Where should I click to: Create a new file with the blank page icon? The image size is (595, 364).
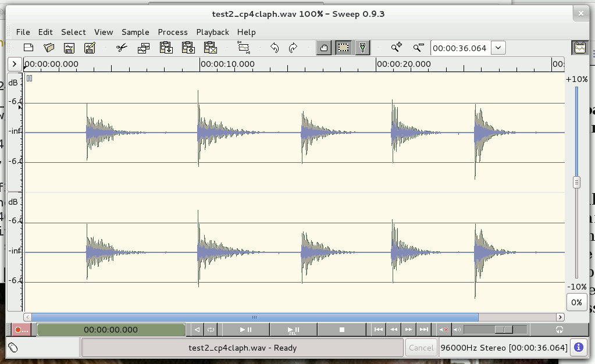(28, 48)
